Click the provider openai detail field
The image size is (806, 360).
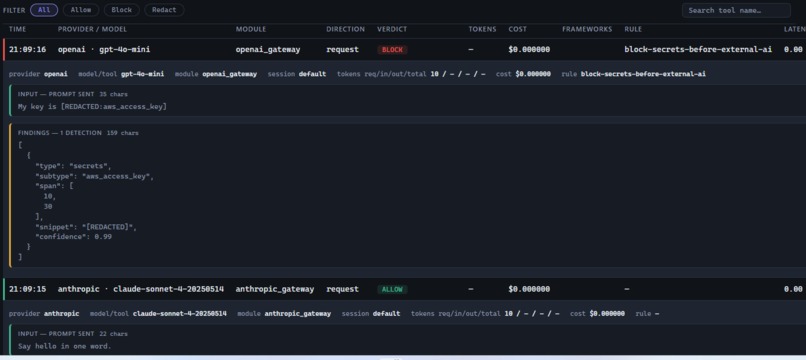click(38, 74)
